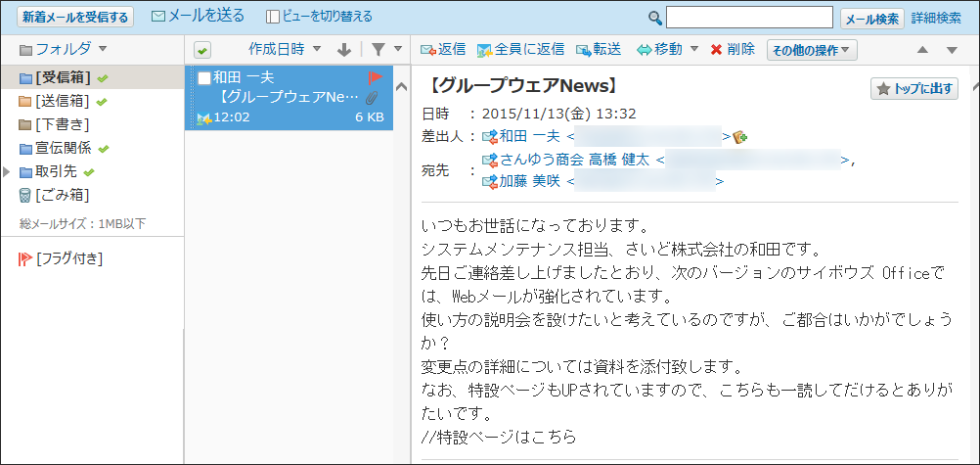Viewport: 980px width, 465px height.
Task: Click the magnifier icon beside search box
Action: pos(655,19)
